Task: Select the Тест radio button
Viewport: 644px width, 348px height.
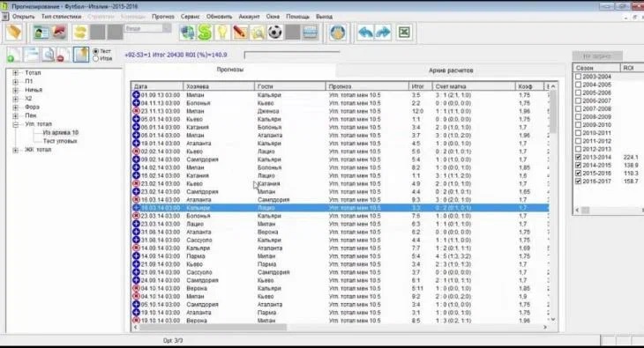Action: pos(95,51)
